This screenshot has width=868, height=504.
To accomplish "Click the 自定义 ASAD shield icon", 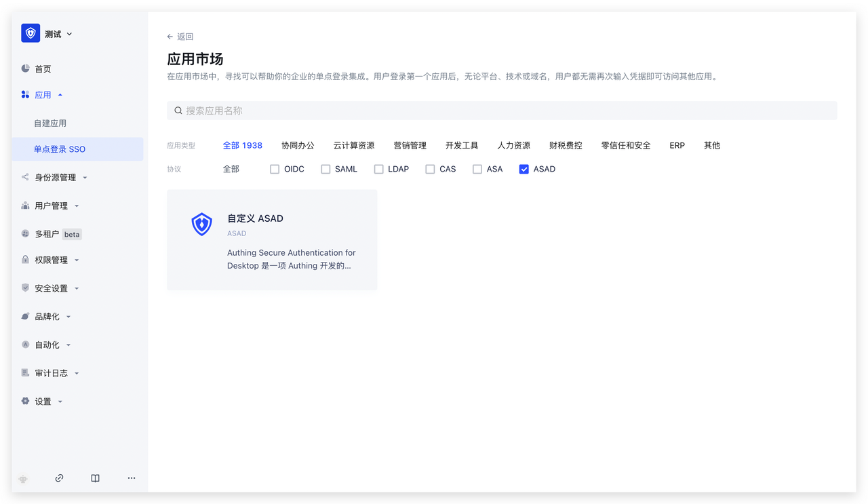I will point(202,225).
